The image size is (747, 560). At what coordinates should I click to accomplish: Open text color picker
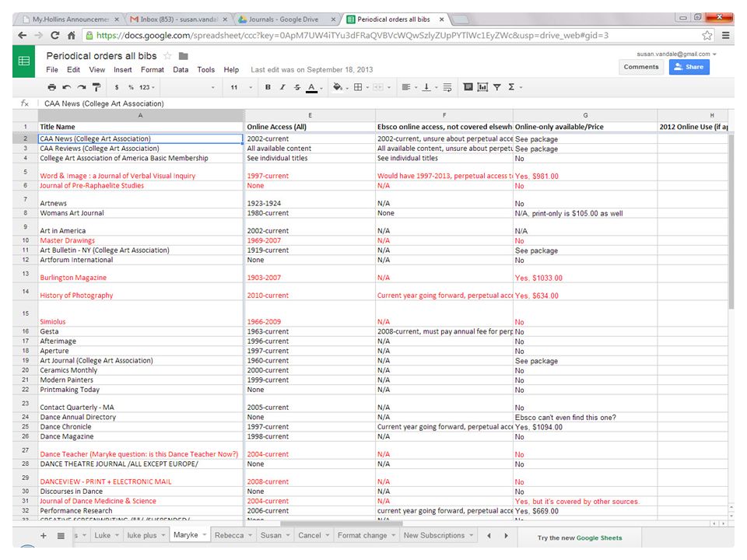pyautogui.click(x=314, y=88)
